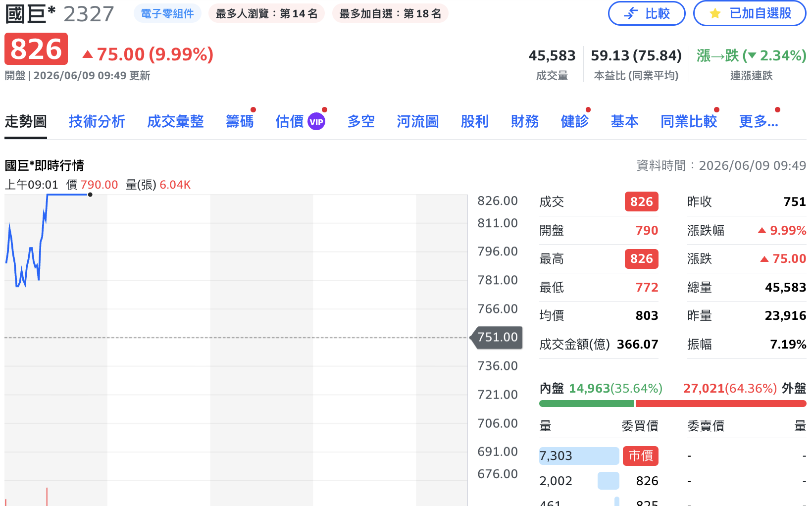Click the 市價 bid price badge

(x=641, y=455)
